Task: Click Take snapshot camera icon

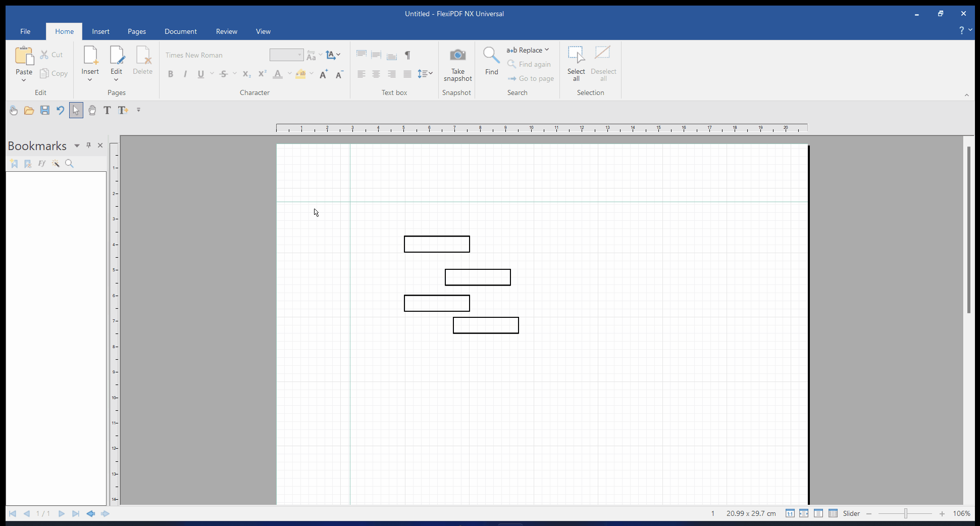Action: tap(458, 55)
